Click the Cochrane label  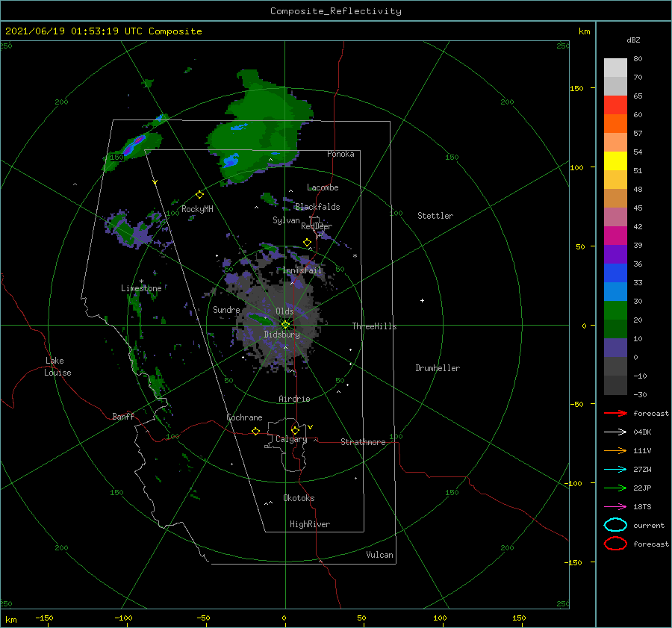coord(244,417)
